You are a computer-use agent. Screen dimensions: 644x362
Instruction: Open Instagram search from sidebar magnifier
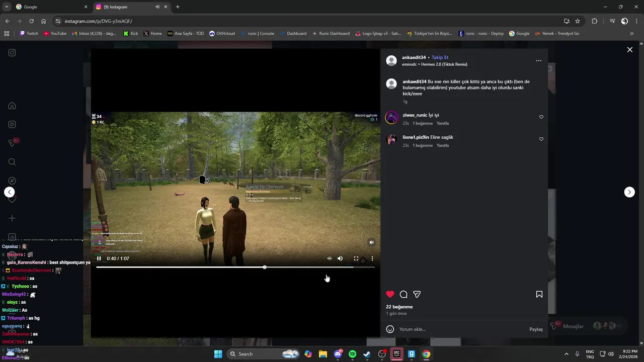(12, 162)
